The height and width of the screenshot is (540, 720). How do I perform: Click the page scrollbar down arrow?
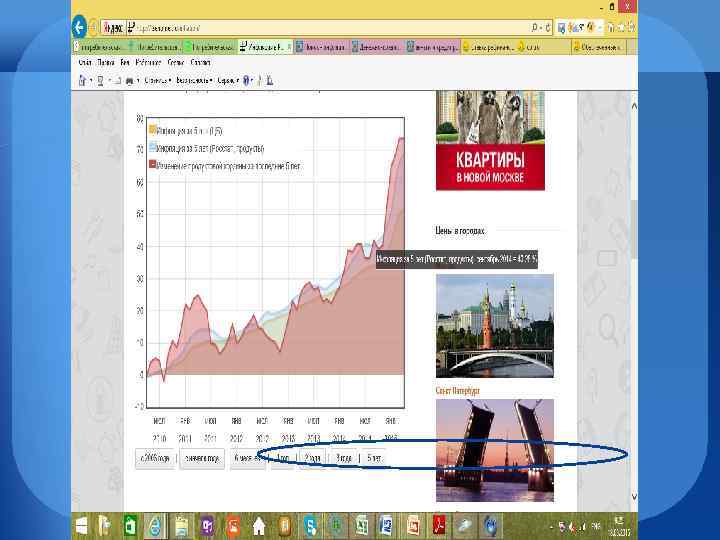click(634, 497)
